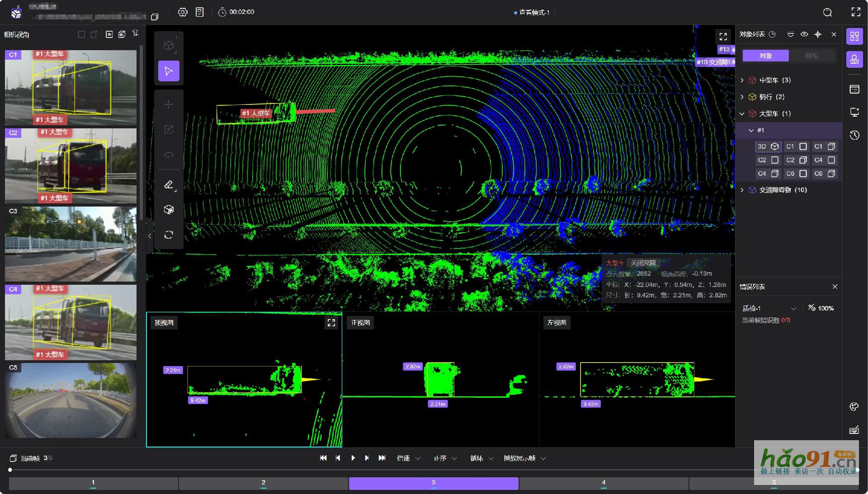Click the pie-chart statistics icon beside 对象列表
The width and height of the screenshot is (868, 494).
773,34
